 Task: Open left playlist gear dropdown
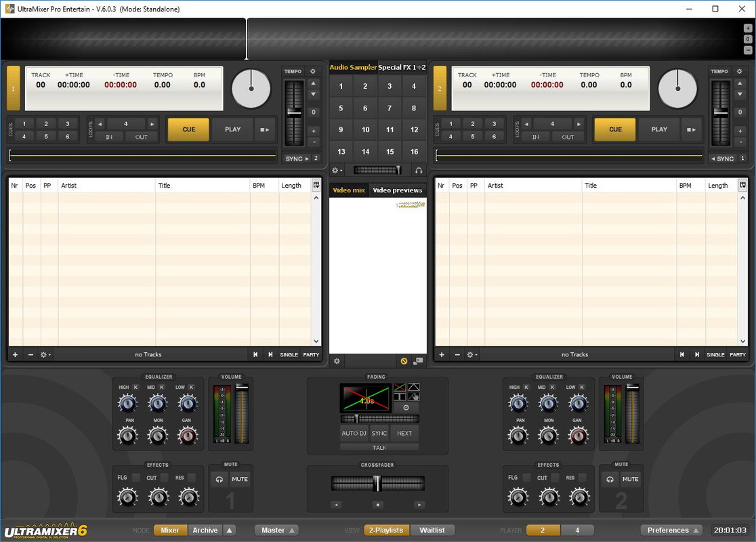(45, 354)
